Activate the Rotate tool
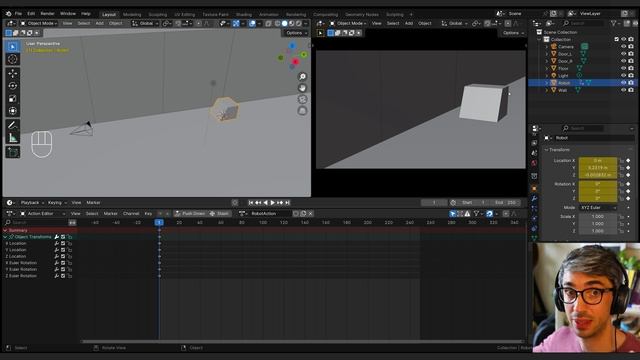This screenshot has height=360, width=640. (x=13, y=86)
